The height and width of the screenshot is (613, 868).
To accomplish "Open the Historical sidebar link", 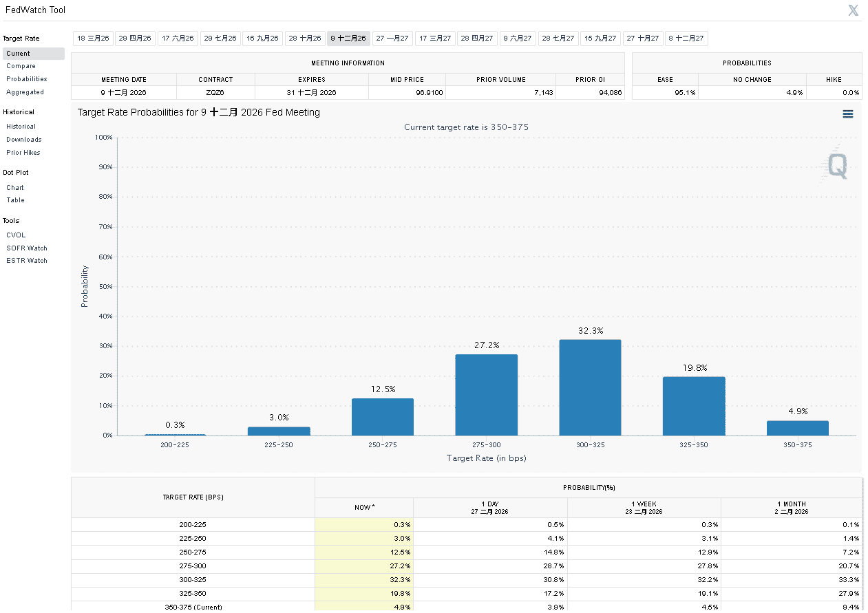I will coord(21,127).
